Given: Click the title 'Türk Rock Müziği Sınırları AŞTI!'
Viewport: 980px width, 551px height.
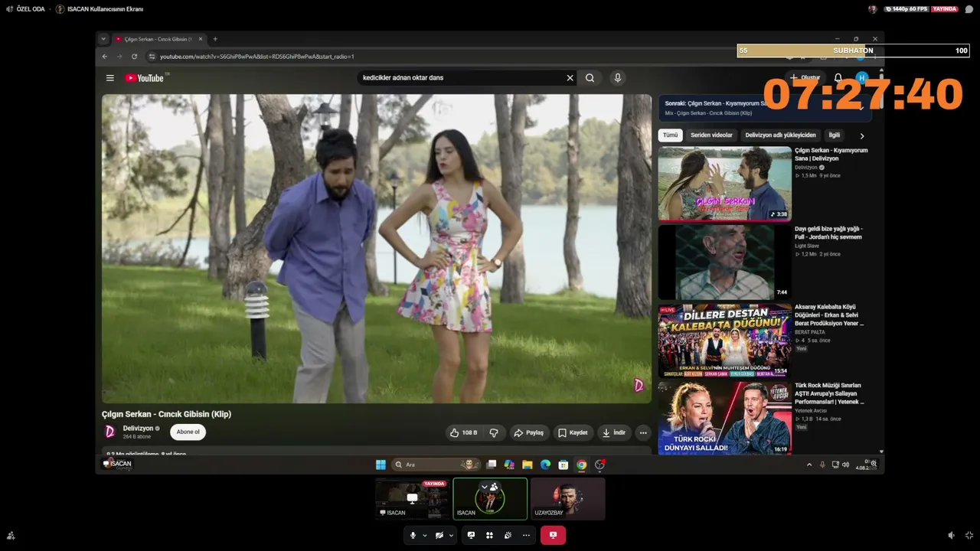Looking at the screenshot, I should [x=829, y=393].
